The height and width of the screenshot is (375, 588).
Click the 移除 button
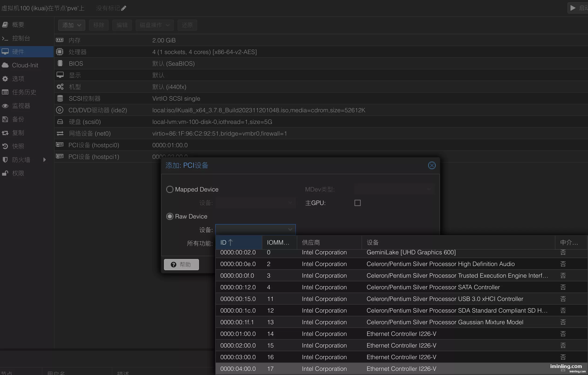click(99, 25)
